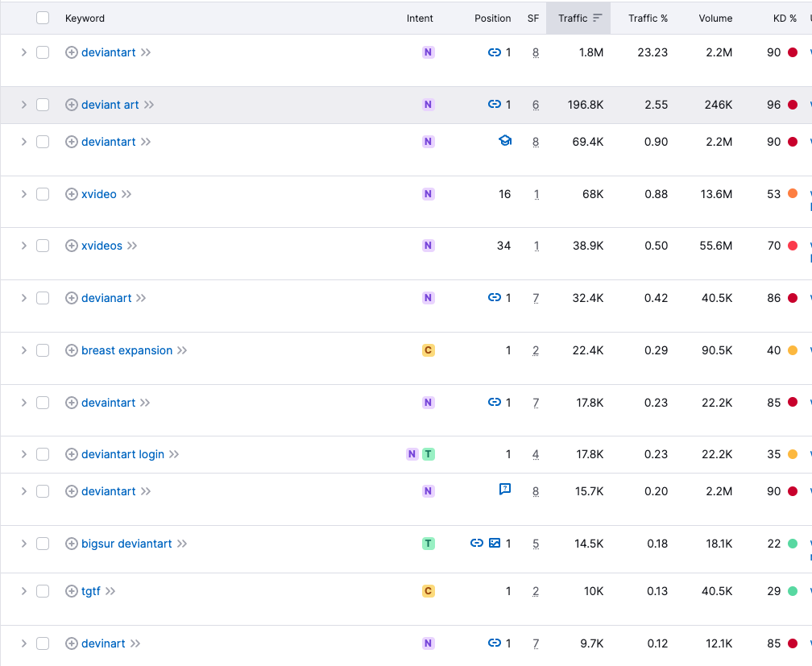Expand the "devaintart" row
Image resolution: width=812 pixels, height=666 pixels.
click(24, 403)
